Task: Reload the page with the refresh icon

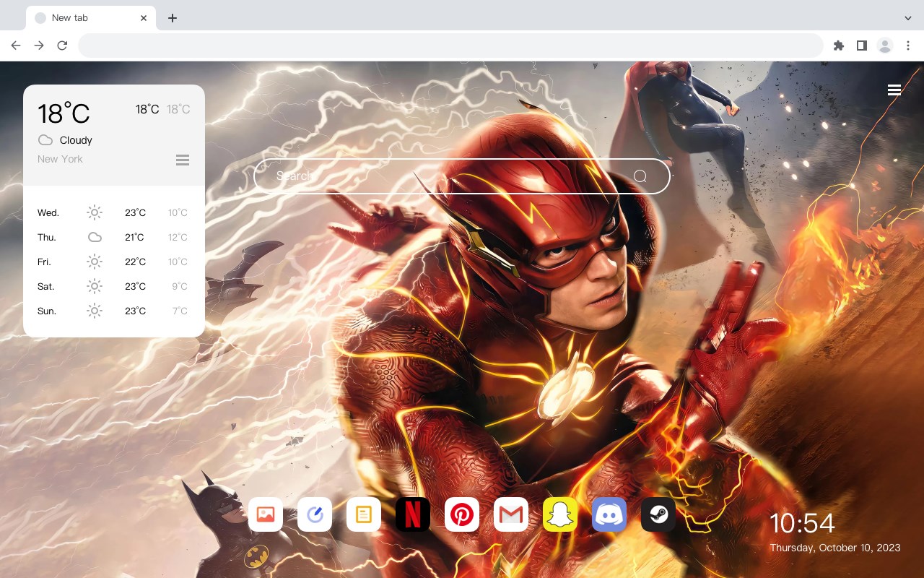Action: click(x=62, y=46)
